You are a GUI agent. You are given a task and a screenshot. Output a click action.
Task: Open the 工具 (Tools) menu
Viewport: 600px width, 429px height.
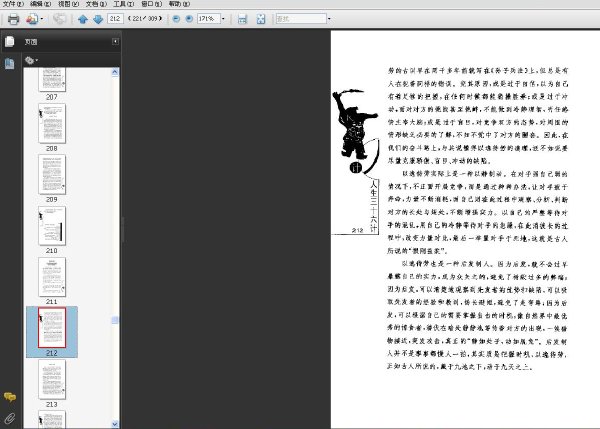tap(124, 4)
